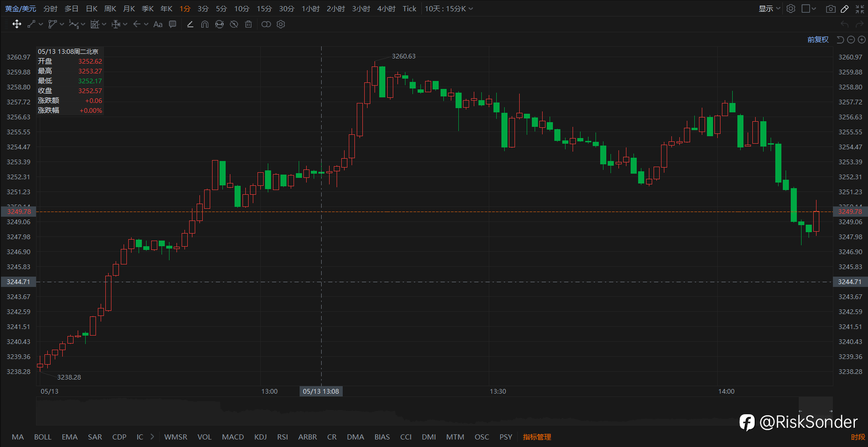
Task: Select the 1分 one-minute timeframe
Action: [x=185, y=8]
